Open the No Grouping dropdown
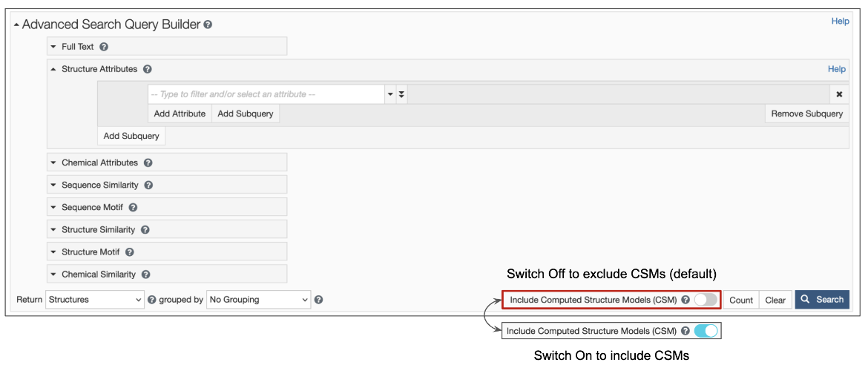Image resolution: width=868 pixels, height=368 pixels. pos(258,300)
